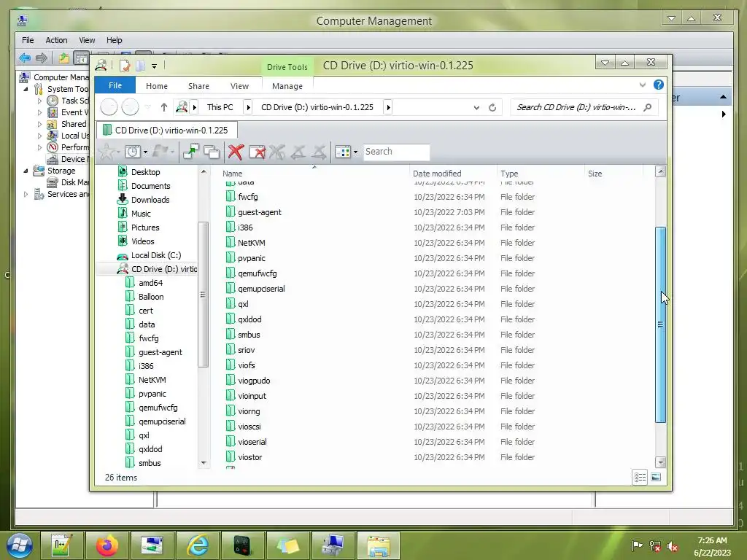
Task: Open the File menu in Computer Management
Action: [x=28, y=40]
